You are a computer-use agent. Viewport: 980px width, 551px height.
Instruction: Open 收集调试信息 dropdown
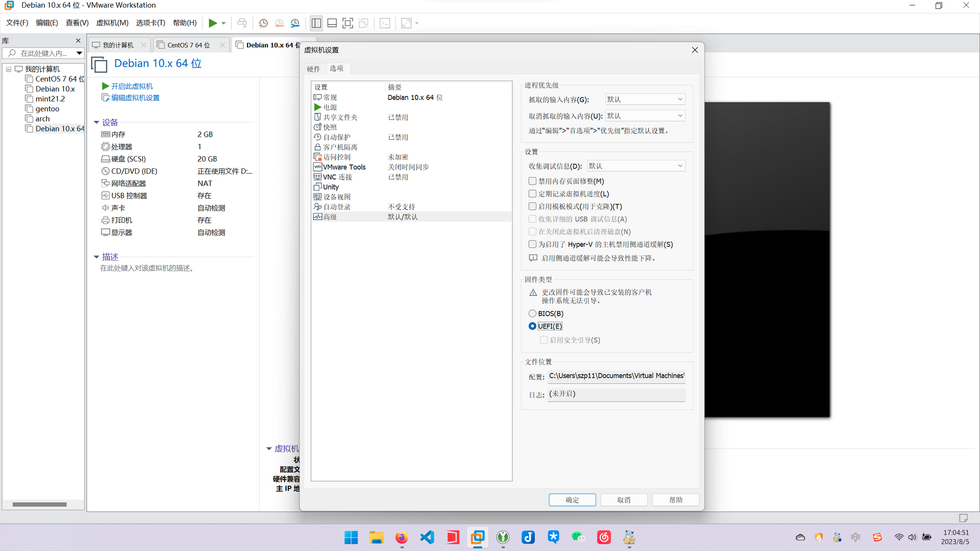click(636, 166)
